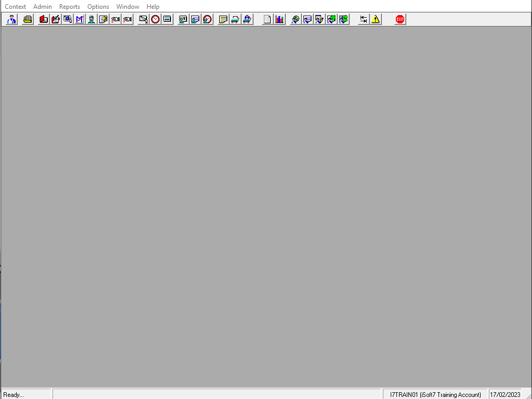Open the Reports menu

point(70,7)
